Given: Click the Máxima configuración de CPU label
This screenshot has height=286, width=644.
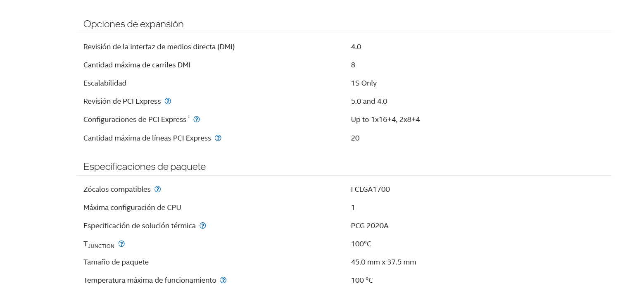Looking at the screenshot, I should tap(132, 207).
